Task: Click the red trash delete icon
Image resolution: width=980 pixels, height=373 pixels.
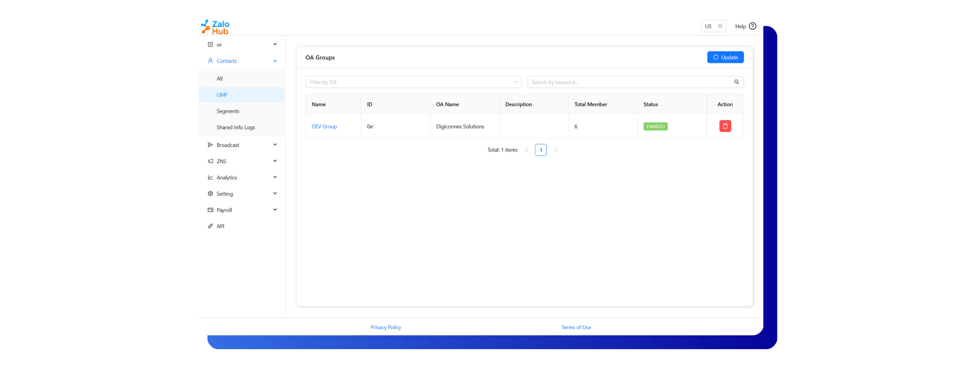Action: point(725,126)
